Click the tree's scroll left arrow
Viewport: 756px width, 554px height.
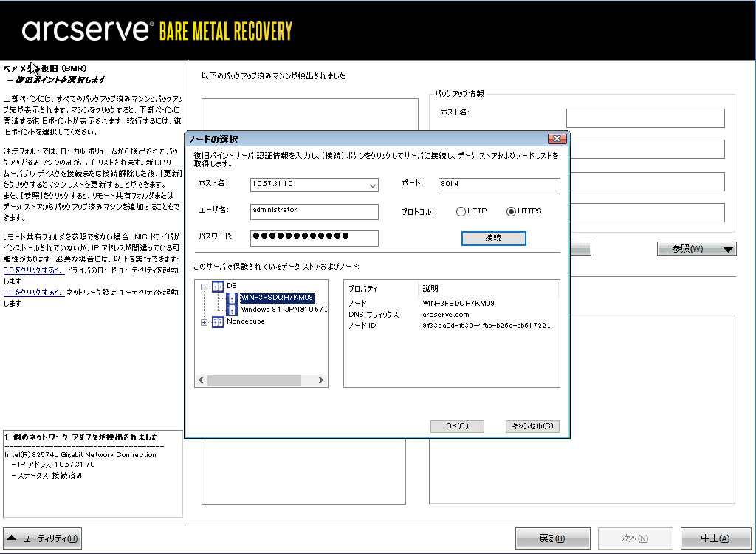[x=201, y=380]
